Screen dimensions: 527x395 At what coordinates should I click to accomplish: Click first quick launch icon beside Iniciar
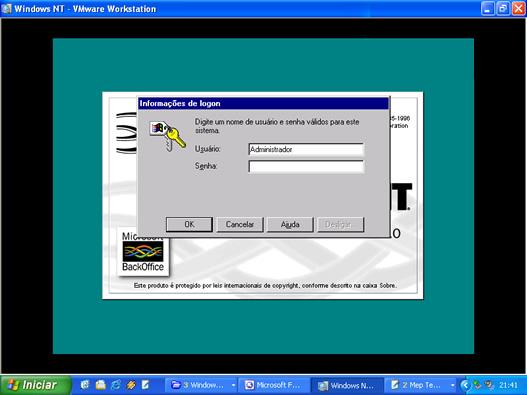coord(85,385)
